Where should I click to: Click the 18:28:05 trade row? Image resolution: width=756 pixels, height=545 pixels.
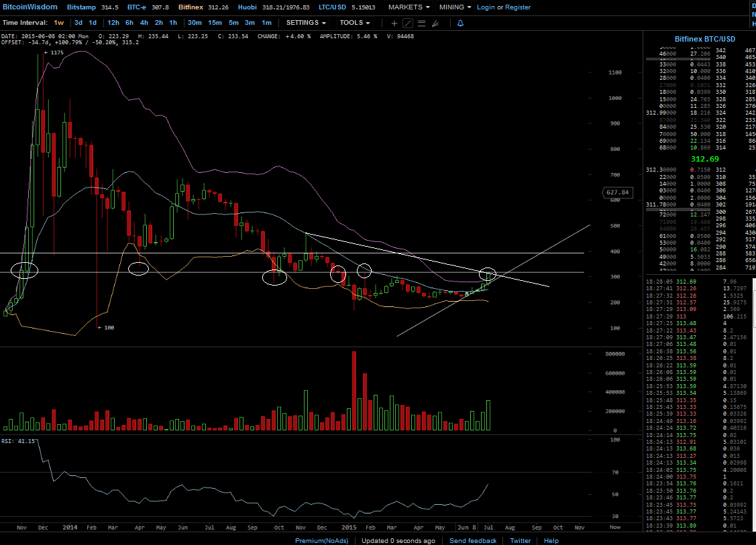click(698, 282)
